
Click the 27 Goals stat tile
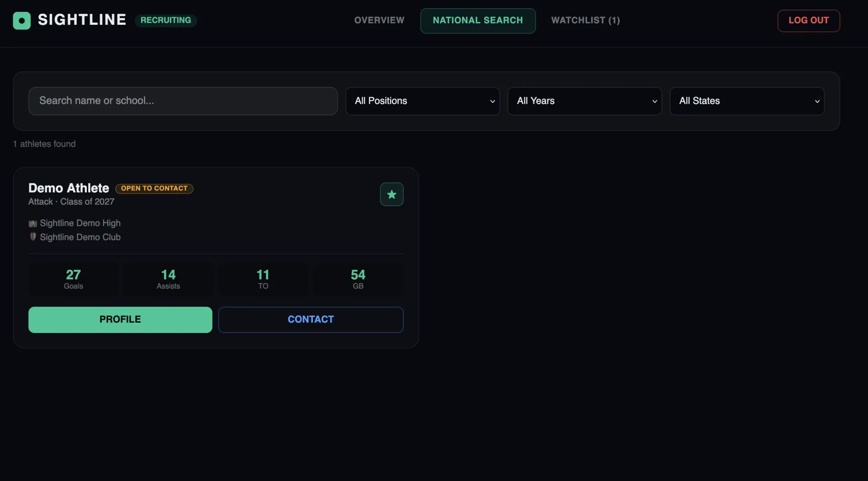tap(73, 279)
